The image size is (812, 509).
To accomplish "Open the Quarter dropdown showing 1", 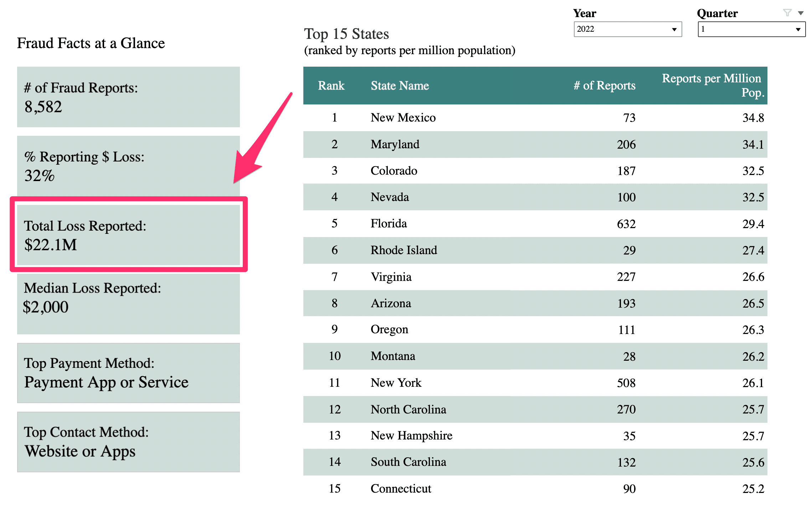I will (x=751, y=29).
